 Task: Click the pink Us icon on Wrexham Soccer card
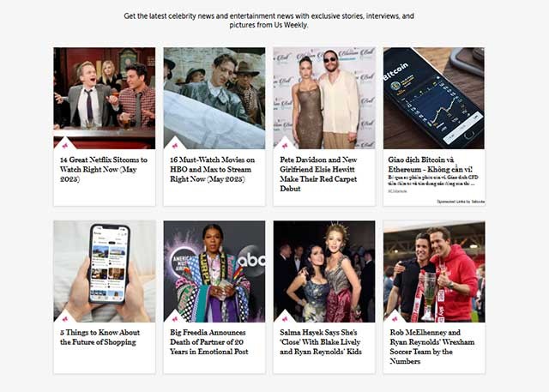click(x=395, y=319)
